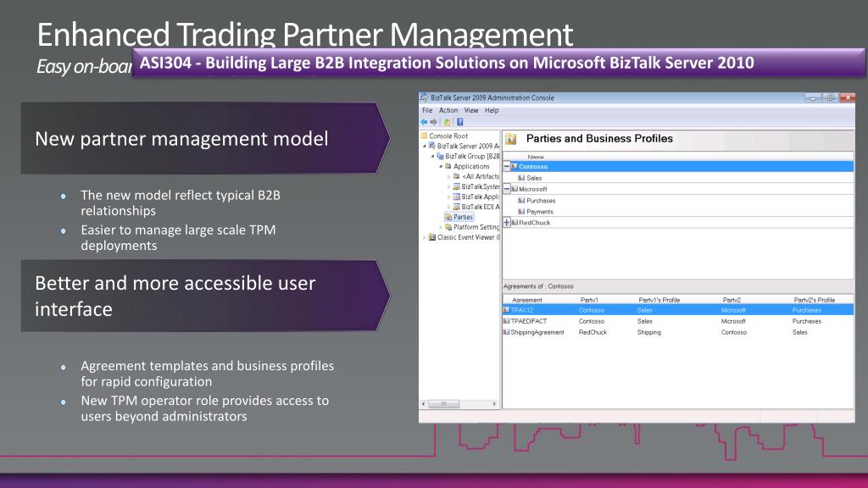The width and height of the screenshot is (868, 488).
Task: Expand the BizTalk.System tree node
Action: point(449,186)
